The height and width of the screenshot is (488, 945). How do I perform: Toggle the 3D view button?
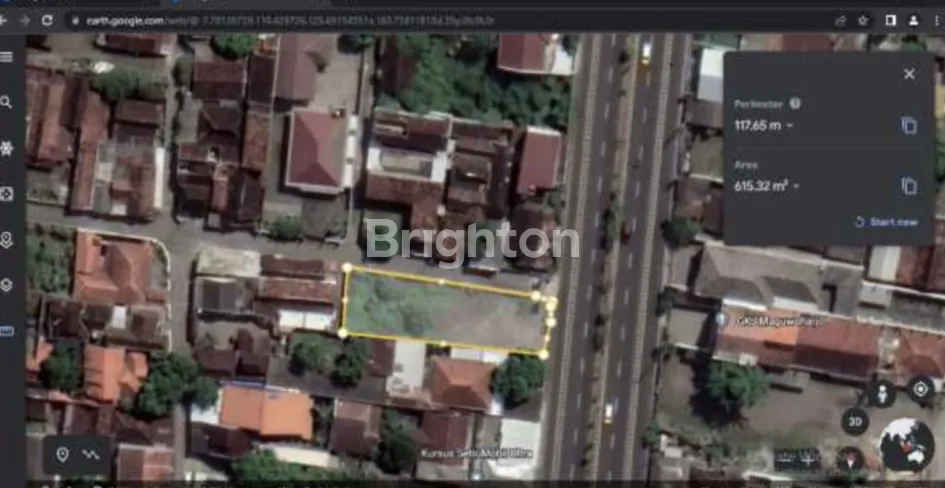pos(854,421)
